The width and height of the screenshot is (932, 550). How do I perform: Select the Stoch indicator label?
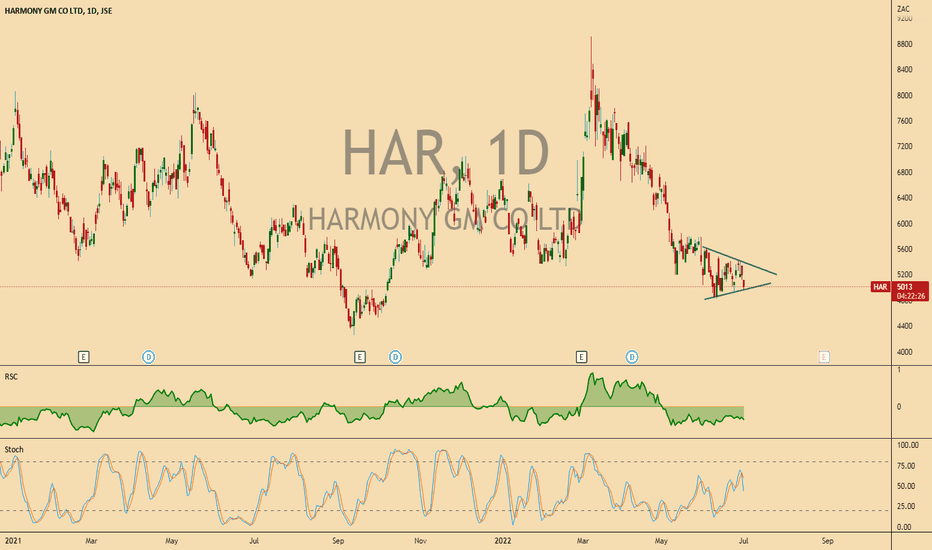14,450
